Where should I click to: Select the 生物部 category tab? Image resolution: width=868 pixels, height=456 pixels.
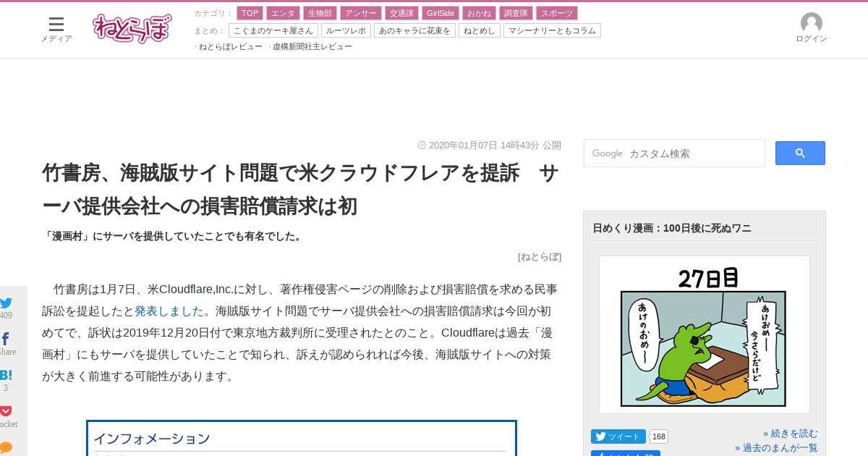click(x=320, y=13)
